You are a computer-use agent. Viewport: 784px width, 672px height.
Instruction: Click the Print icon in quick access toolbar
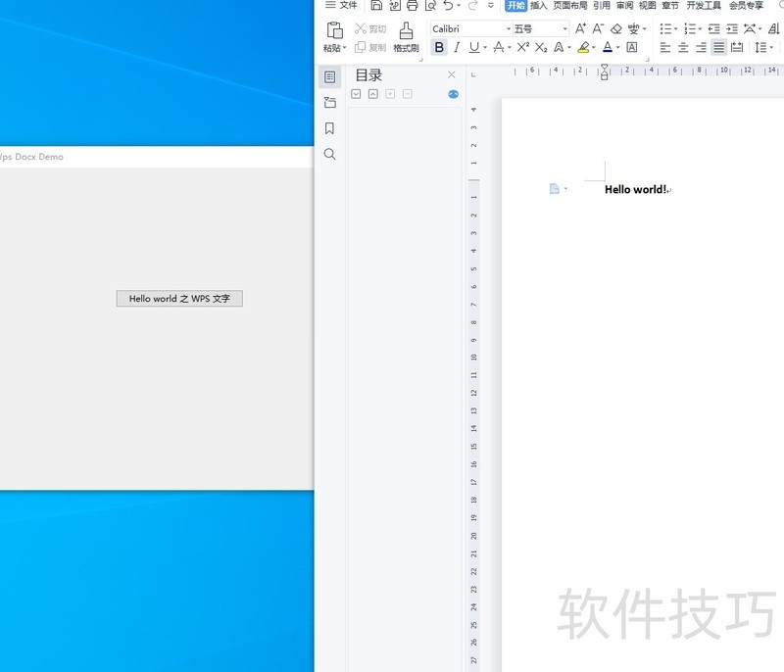pyautogui.click(x=412, y=6)
